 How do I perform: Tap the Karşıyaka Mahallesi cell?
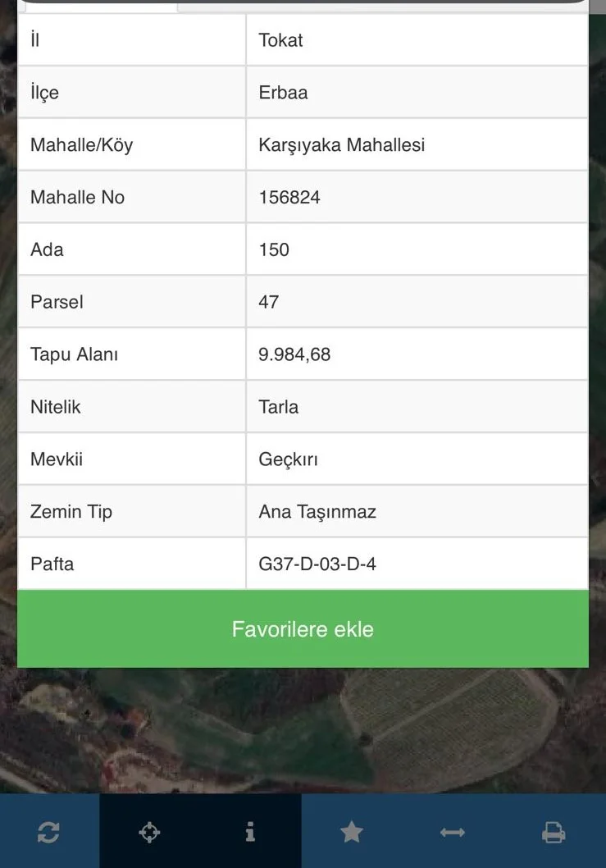pos(342,145)
